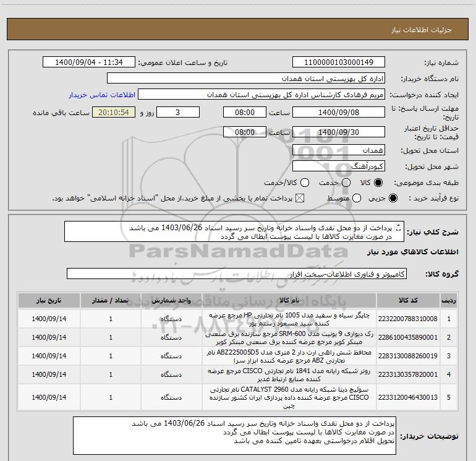This screenshot has width=476, height=461.
Task: Click the need date in row 1
Action: tap(49, 319)
